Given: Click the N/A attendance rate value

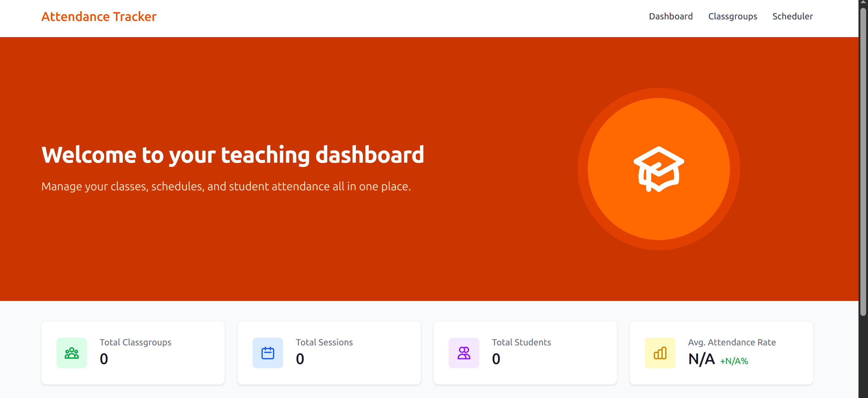Looking at the screenshot, I should pos(702,359).
